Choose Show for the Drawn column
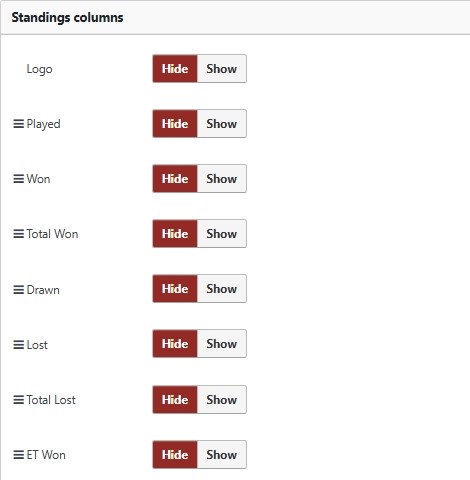This screenshot has width=470, height=480. [222, 289]
